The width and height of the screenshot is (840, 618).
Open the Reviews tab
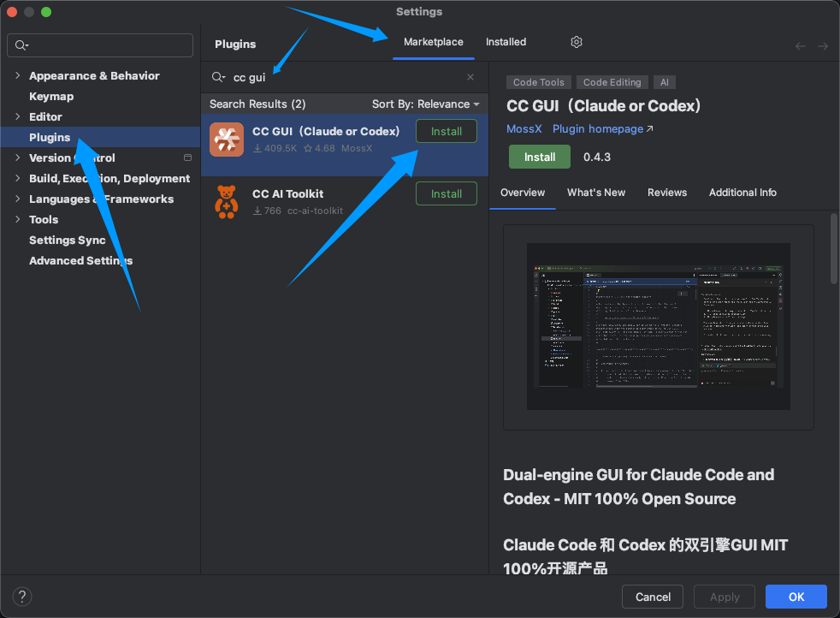(x=667, y=193)
